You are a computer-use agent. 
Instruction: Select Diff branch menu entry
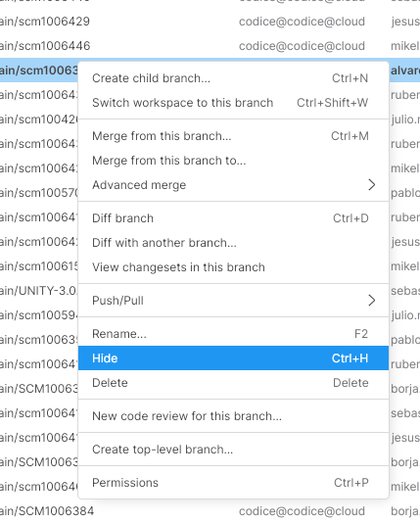click(233, 218)
